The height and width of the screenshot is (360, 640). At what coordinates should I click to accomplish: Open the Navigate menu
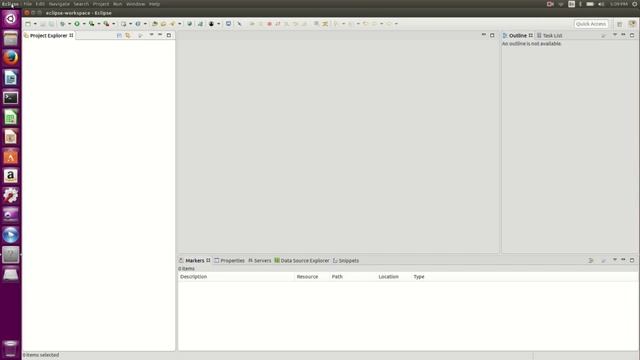[x=59, y=4]
